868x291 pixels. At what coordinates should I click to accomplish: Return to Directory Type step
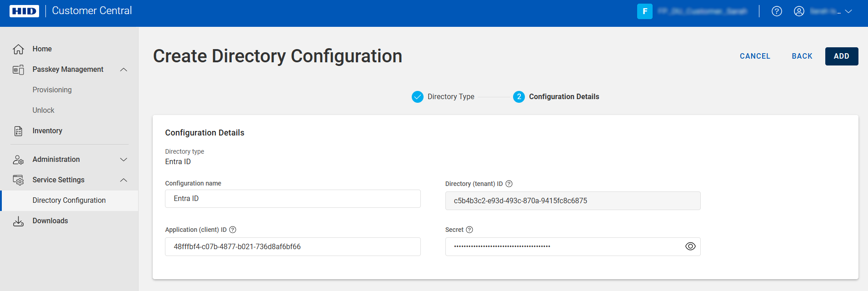pyautogui.click(x=802, y=56)
